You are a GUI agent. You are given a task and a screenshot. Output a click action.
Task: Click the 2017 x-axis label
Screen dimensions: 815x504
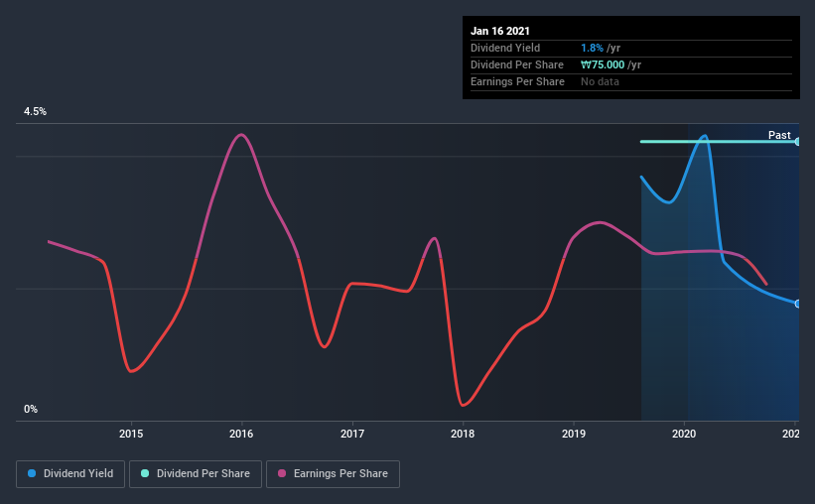click(x=352, y=434)
